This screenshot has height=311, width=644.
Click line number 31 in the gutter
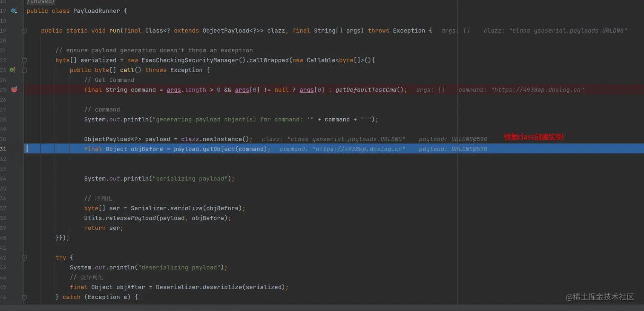3,149
